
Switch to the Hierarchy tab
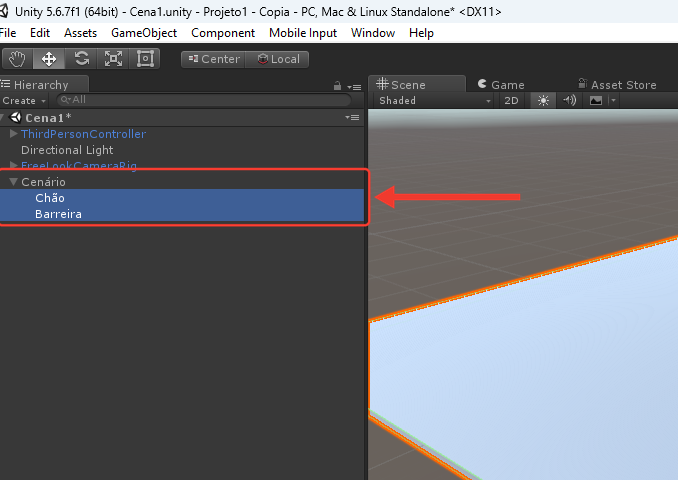41,85
